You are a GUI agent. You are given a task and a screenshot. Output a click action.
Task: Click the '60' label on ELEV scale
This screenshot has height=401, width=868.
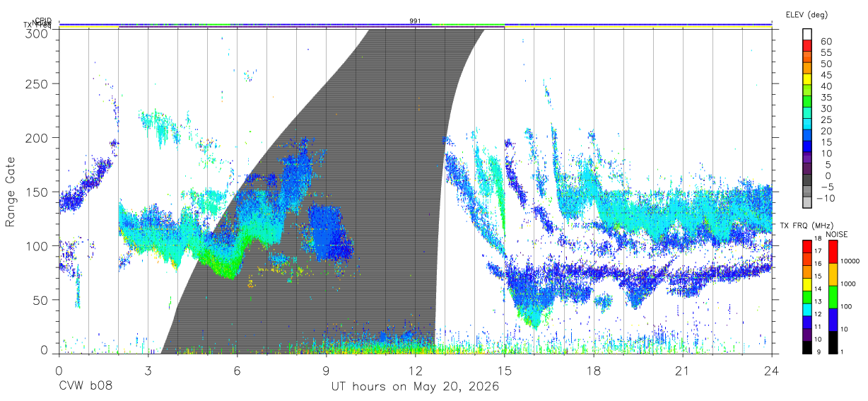pyautogui.click(x=826, y=41)
